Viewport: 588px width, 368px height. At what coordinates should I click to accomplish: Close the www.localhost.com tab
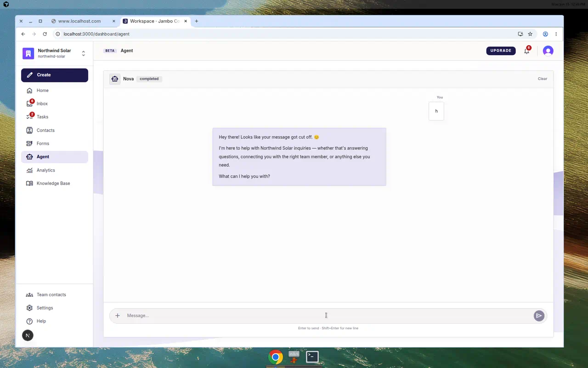(114, 21)
